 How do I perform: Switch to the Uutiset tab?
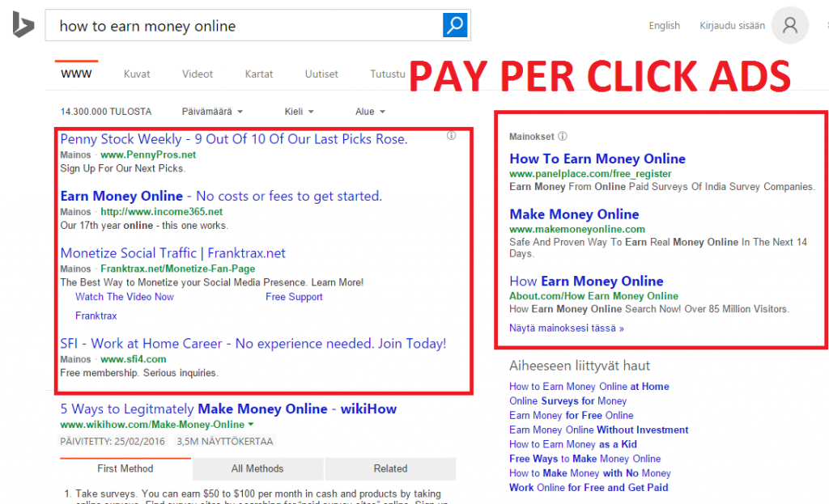click(321, 74)
